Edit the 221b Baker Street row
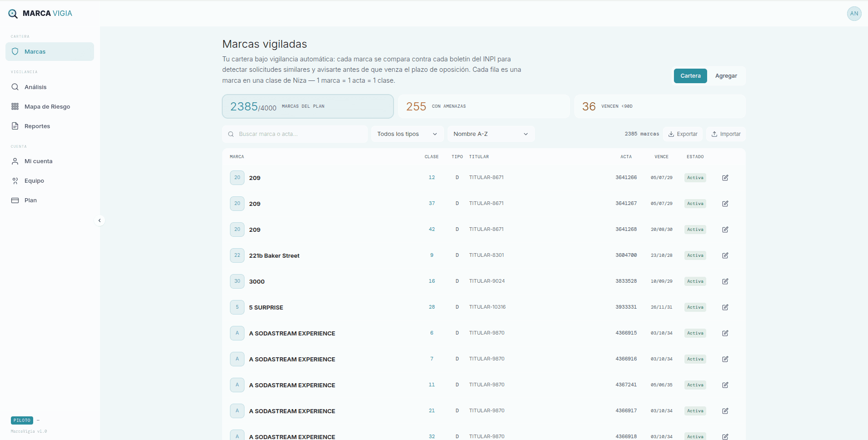868x440 pixels. 725,255
